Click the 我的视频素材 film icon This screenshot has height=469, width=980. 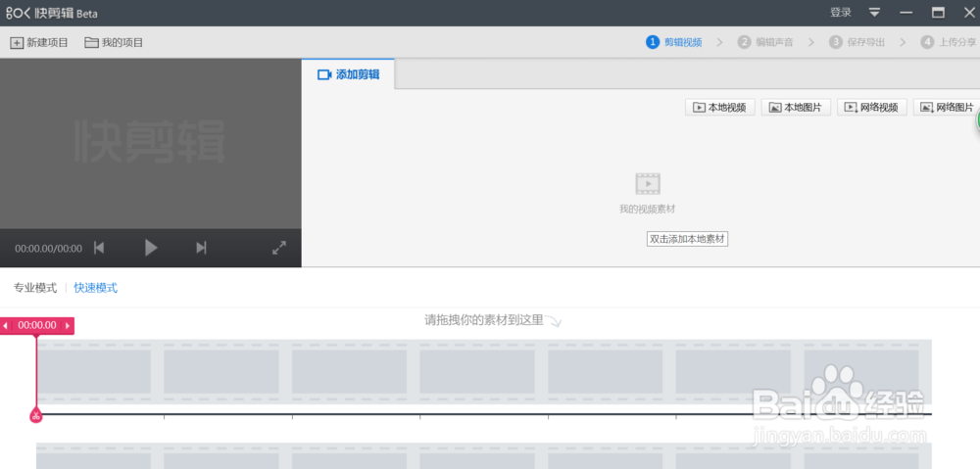pyautogui.click(x=648, y=184)
